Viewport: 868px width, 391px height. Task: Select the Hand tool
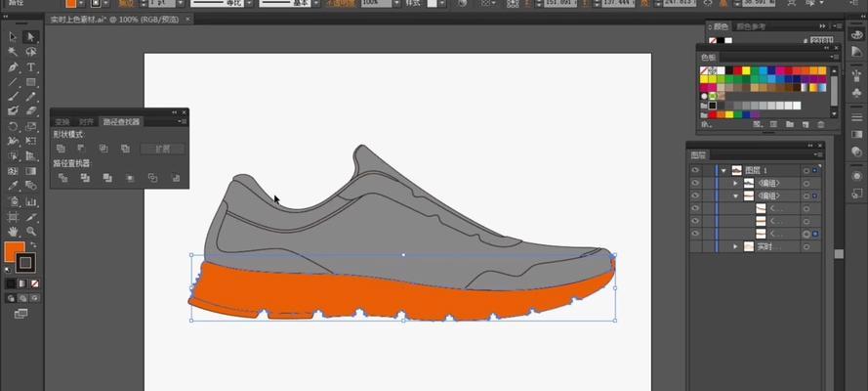click(14, 232)
